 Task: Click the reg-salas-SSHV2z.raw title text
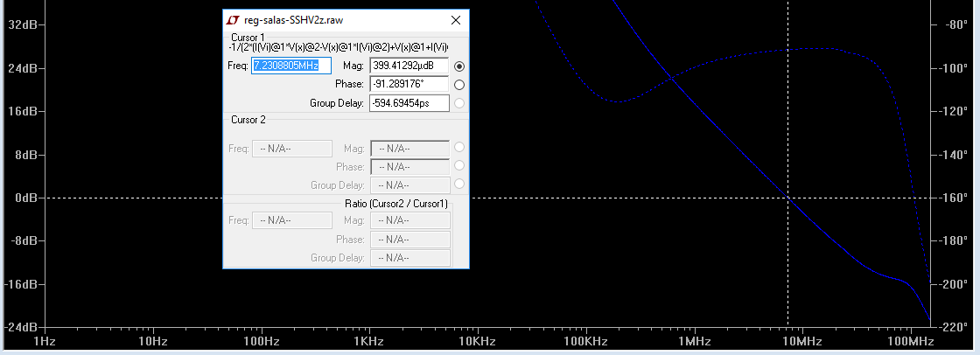point(293,20)
